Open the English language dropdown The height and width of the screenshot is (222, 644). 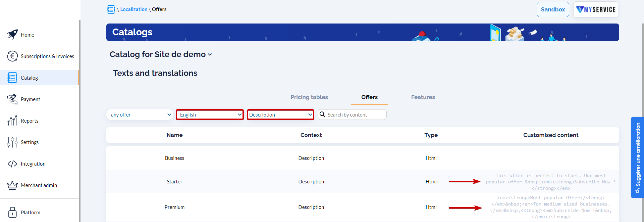(210, 115)
